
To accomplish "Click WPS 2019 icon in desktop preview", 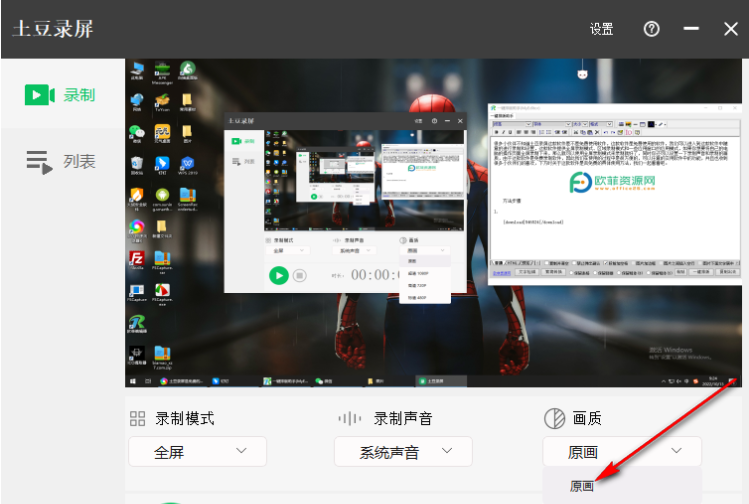I will [x=187, y=165].
